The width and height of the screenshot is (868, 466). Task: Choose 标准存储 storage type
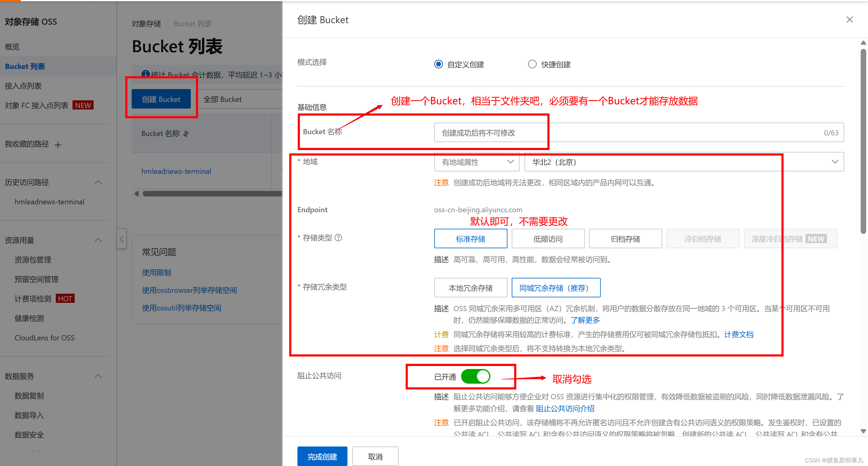click(470, 239)
